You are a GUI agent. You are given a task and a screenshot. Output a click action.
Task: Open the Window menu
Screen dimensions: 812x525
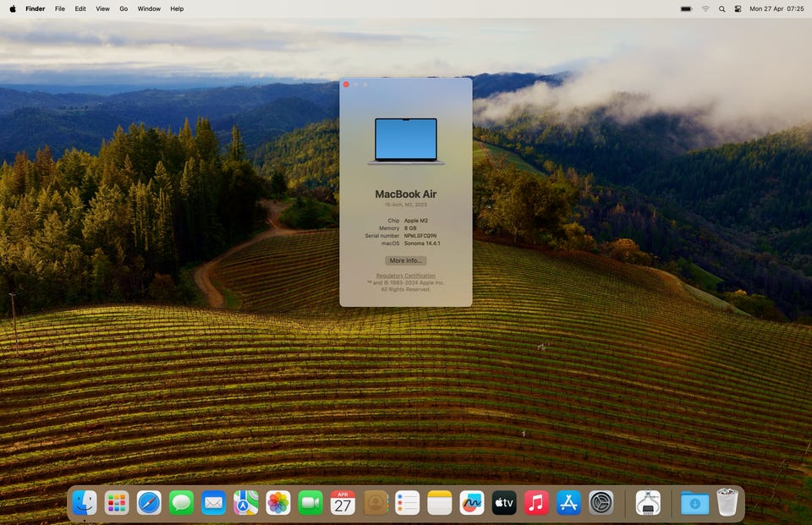click(x=149, y=8)
